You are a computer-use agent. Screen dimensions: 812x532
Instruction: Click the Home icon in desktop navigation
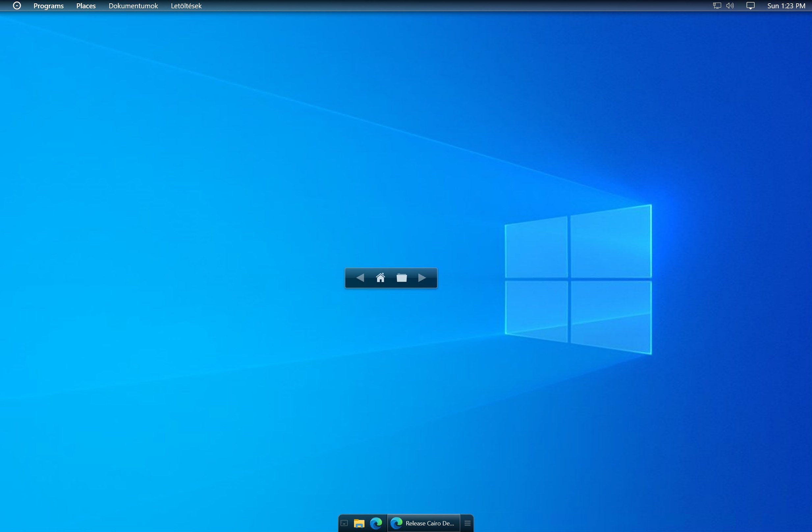[x=380, y=278]
